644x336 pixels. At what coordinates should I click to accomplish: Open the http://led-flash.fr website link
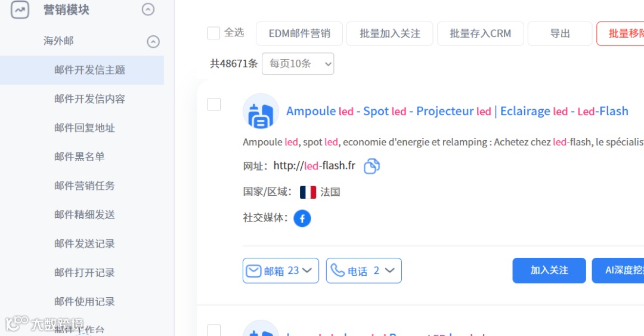click(x=314, y=166)
